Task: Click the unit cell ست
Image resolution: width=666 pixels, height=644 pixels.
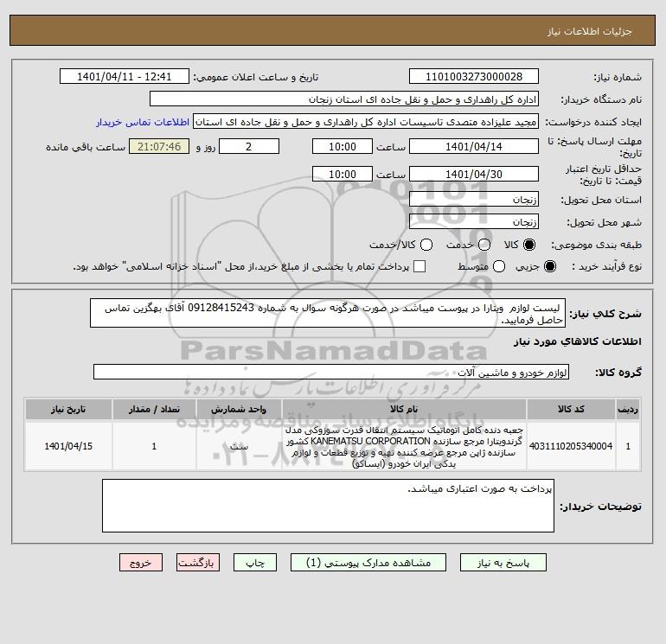Action: 239,446
